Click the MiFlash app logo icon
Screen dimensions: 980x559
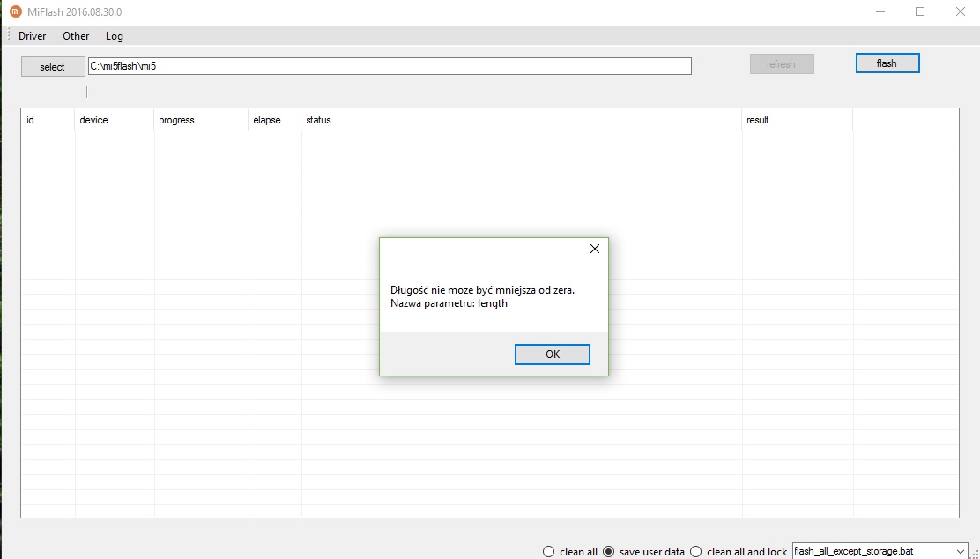[15, 11]
